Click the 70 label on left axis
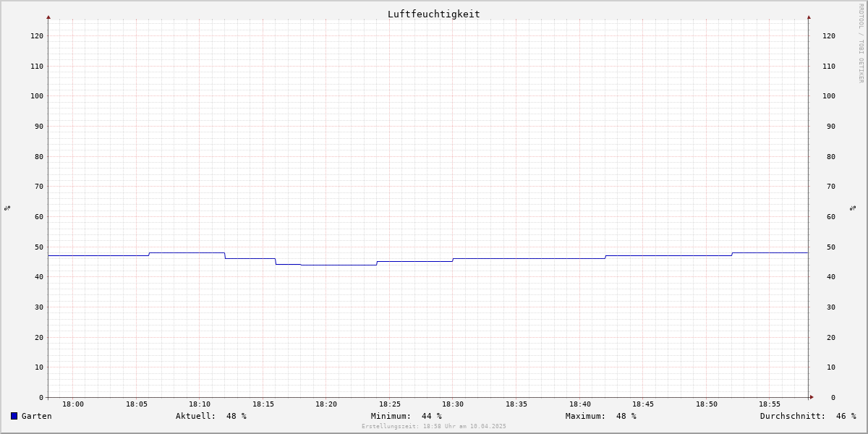 coord(39,187)
